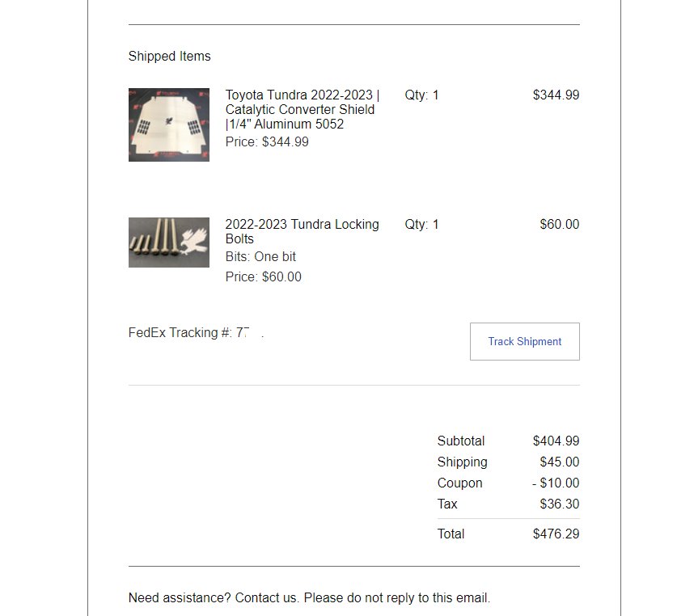Click the Total amount $476.29
Viewport: 694px width, 616px height.
[x=556, y=534]
